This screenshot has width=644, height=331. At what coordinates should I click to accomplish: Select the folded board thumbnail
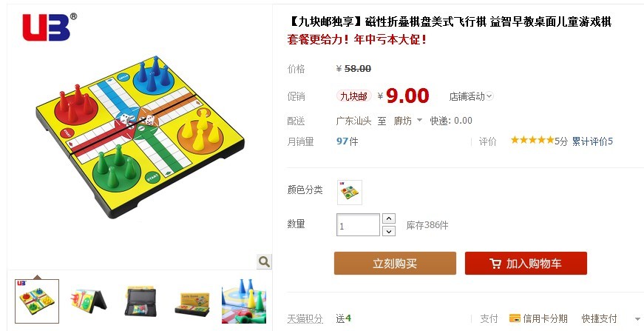coord(88,301)
